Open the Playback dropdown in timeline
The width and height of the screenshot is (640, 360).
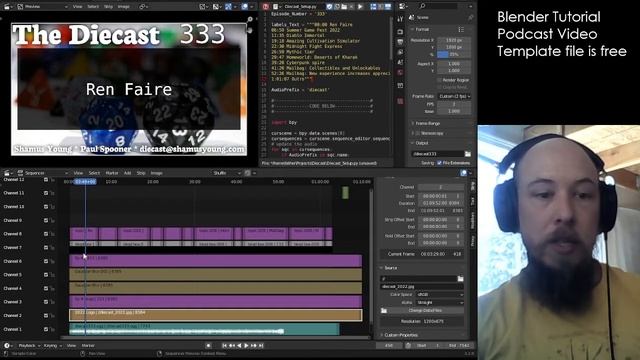pos(29,345)
